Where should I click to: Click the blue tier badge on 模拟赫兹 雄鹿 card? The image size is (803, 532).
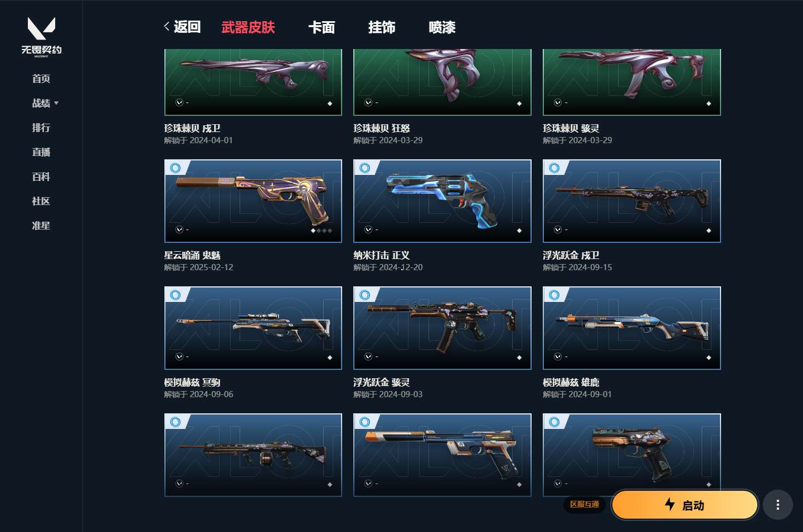tap(554, 295)
